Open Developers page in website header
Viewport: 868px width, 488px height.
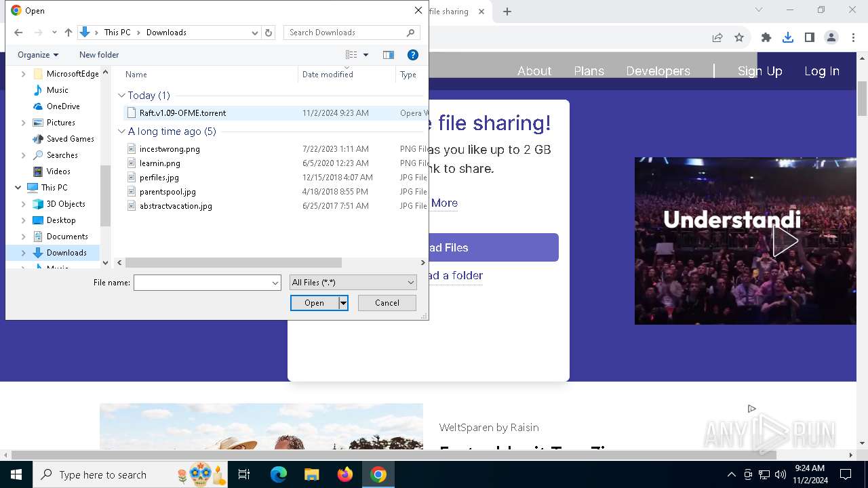click(658, 71)
